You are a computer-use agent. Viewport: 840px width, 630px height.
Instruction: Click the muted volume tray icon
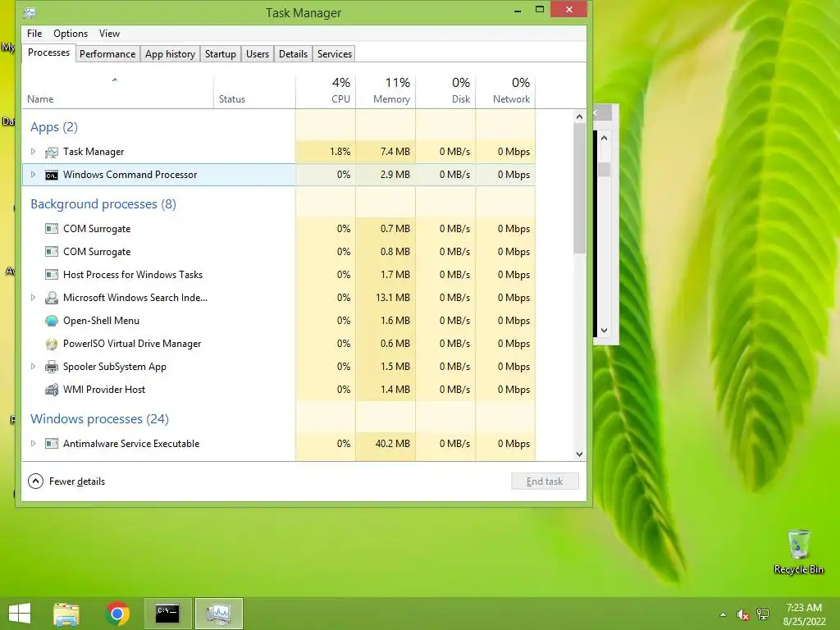tap(742, 614)
